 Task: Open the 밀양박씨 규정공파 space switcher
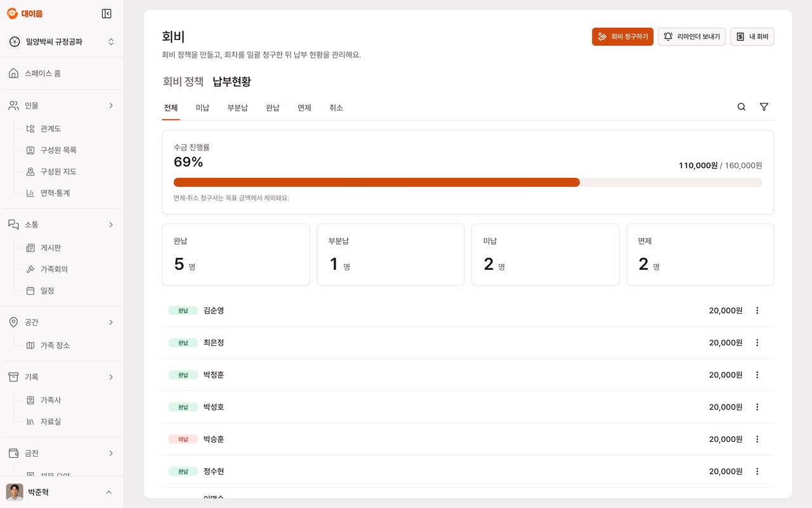[x=62, y=42]
